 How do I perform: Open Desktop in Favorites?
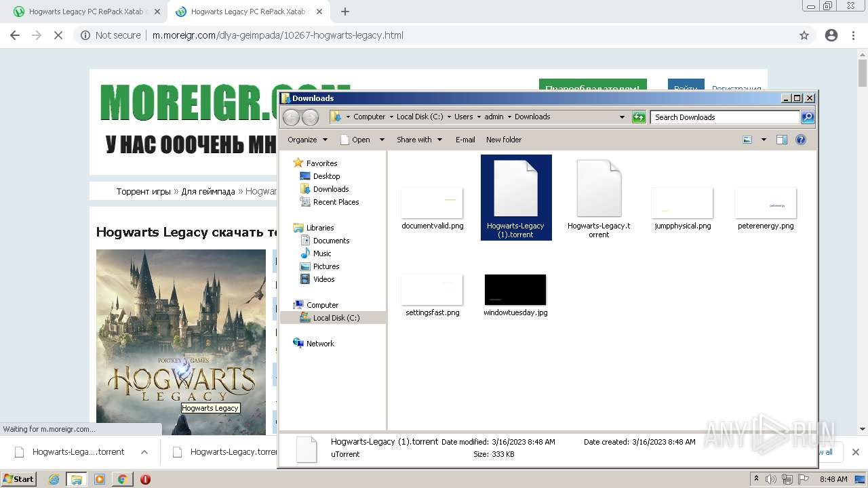point(326,176)
